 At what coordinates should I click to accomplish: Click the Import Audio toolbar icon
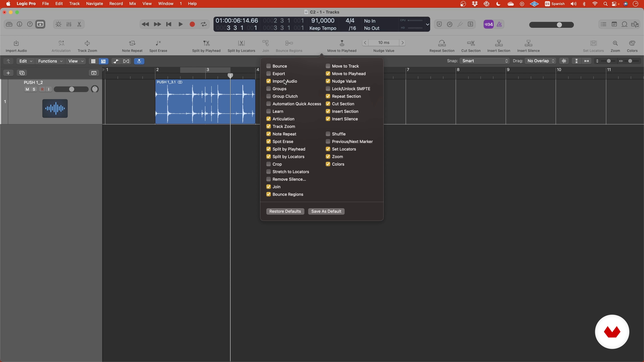(x=16, y=43)
